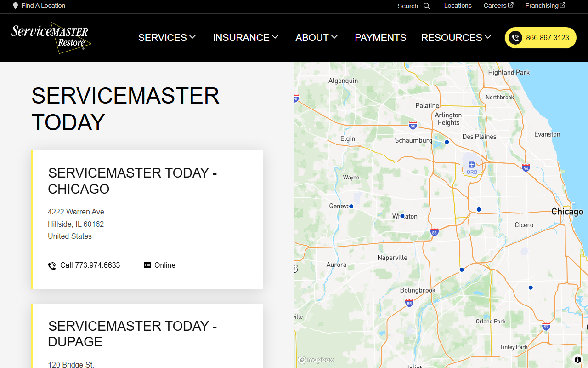Click the Orland Park label on map
Viewport: 588px width, 368px height.
[x=491, y=322]
